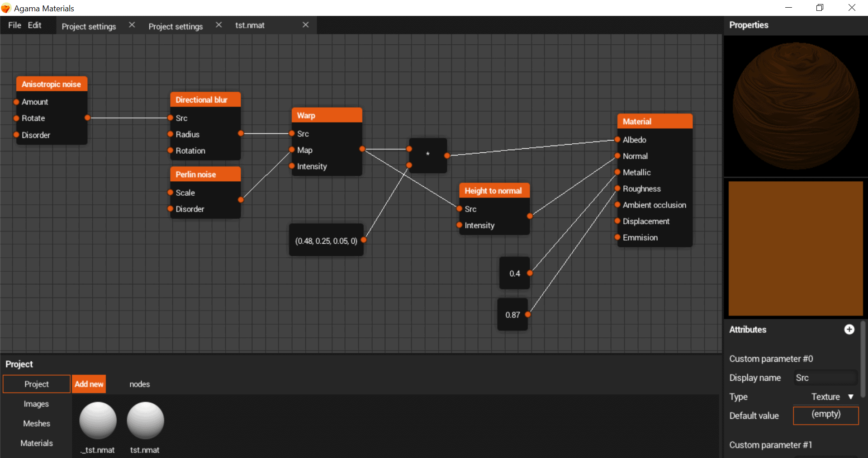This screenshot has height=458, width=868.
Task: Click the Height to normal output port
Action: pyautogui.click(x=530, y=216)
